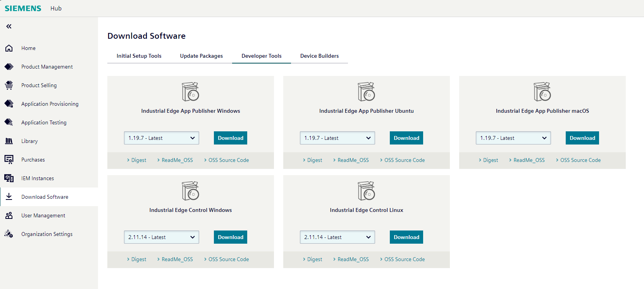Open OSS Source Code for App Publisher macOS

pos(579,160)
